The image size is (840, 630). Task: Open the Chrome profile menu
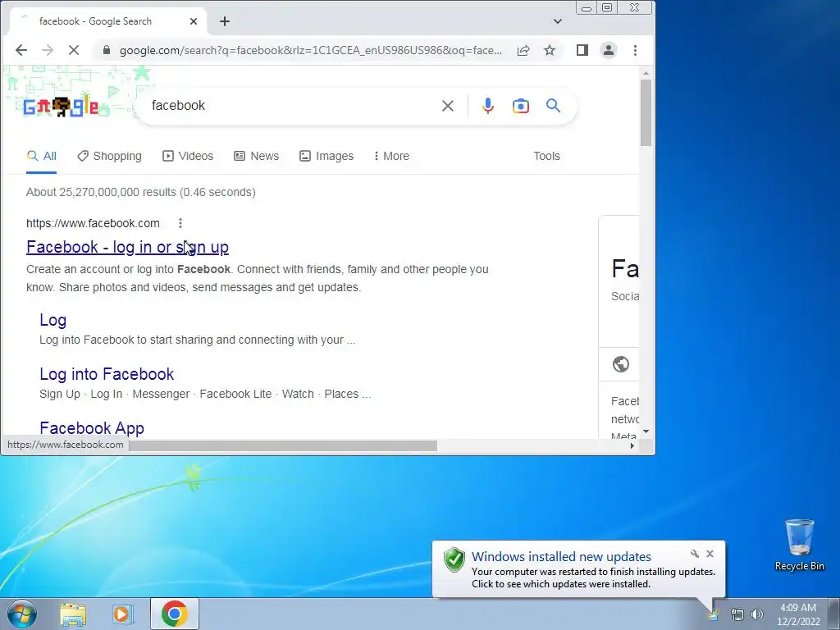609,50
